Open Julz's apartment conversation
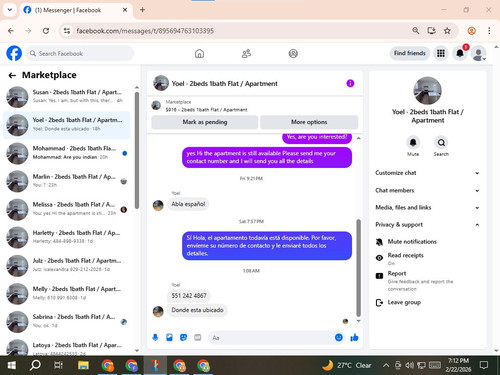This screenshot has height=375, width=500. point(66,265)
